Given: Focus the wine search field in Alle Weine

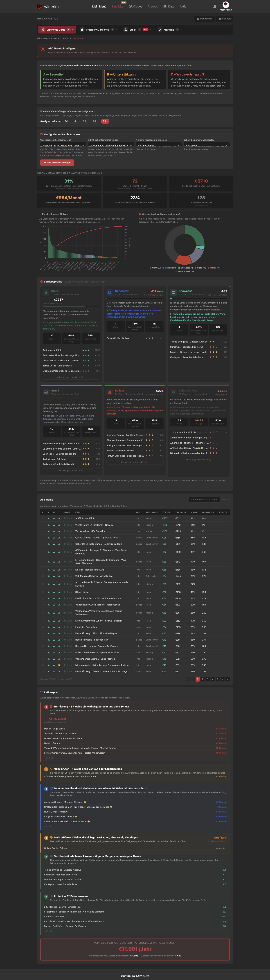Looking at the screenshot, I should [204, 499].
